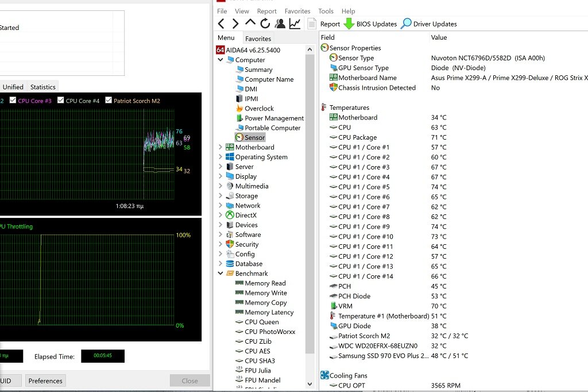Expand the Network tree node

pos(220,205)
